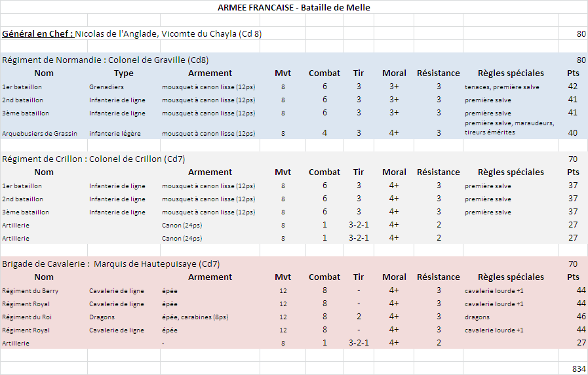Select the Général en Chef points value 80

(x=581, y=33)
